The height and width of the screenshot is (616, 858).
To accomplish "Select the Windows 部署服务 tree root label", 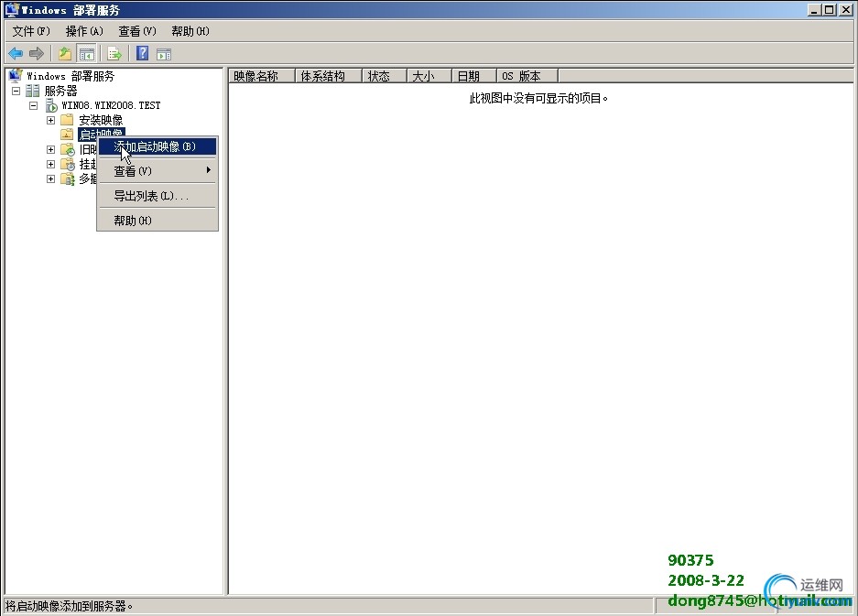I will click(x=71, y=76).
